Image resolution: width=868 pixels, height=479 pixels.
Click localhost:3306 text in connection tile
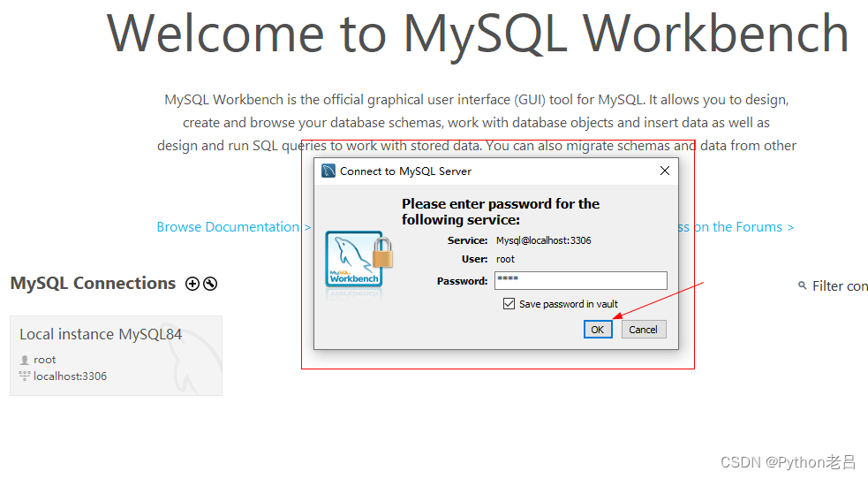[71, 376]
